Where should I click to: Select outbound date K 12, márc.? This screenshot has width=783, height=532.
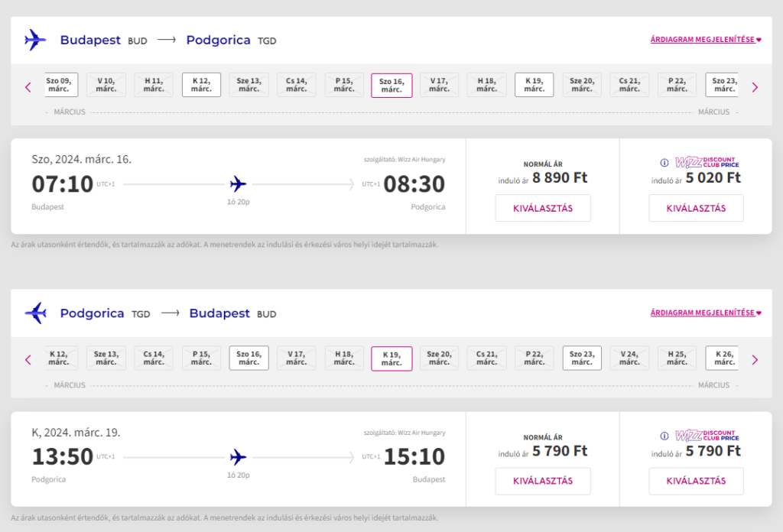(201, 85)
